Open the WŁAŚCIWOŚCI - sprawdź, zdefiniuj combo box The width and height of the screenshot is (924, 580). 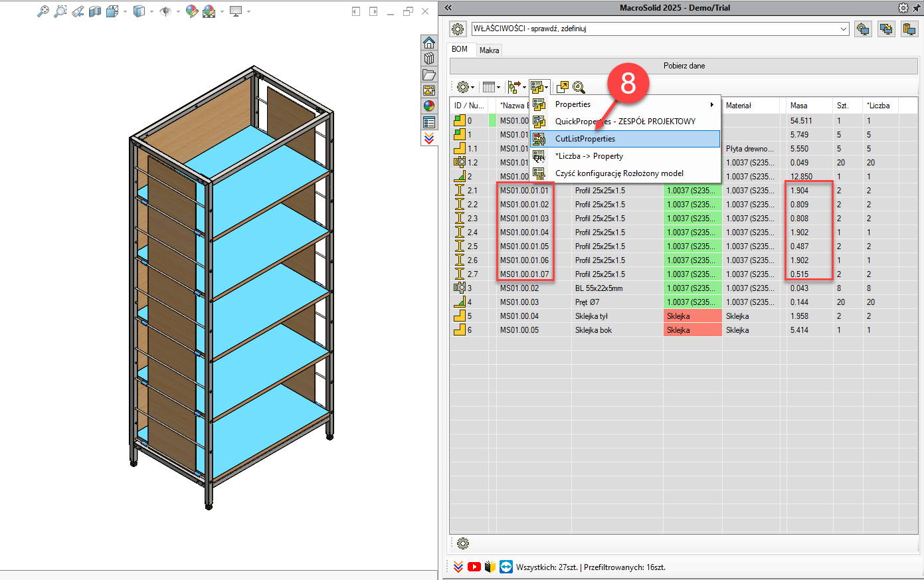pyautogui.click(x=660, y=29)
